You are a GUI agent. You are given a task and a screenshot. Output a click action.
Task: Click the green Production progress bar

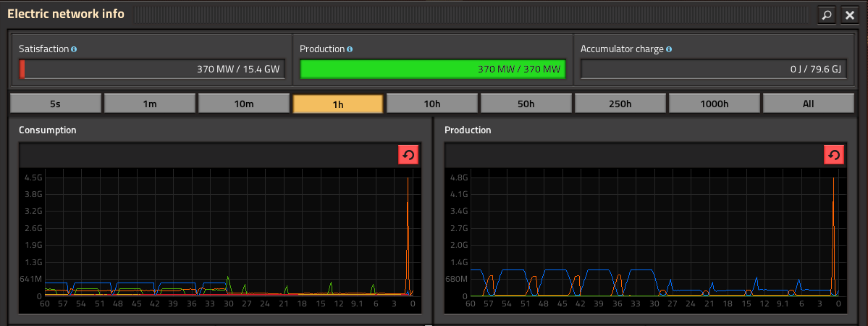click(x=432, y=70)
